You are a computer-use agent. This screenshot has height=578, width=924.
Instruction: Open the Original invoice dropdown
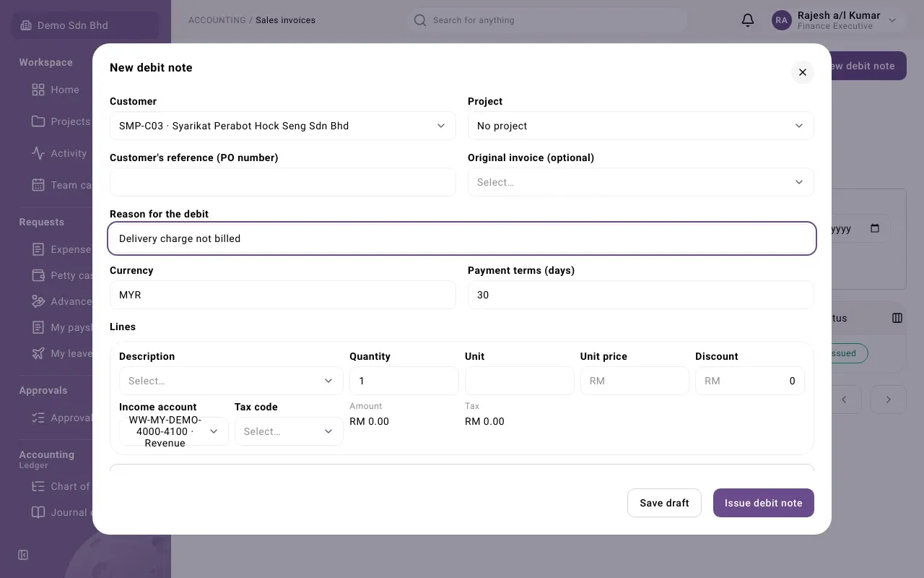coord(641,182)
